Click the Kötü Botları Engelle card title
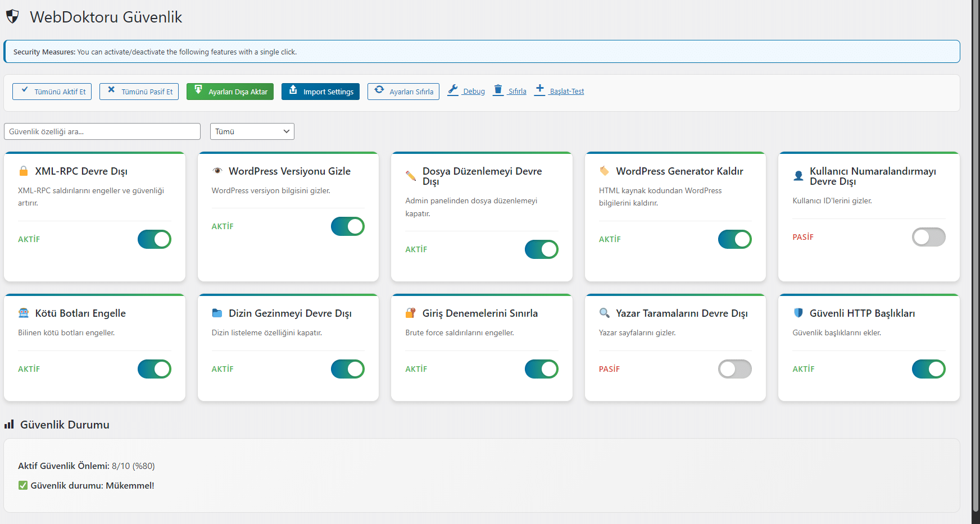 tap(80, 313)
